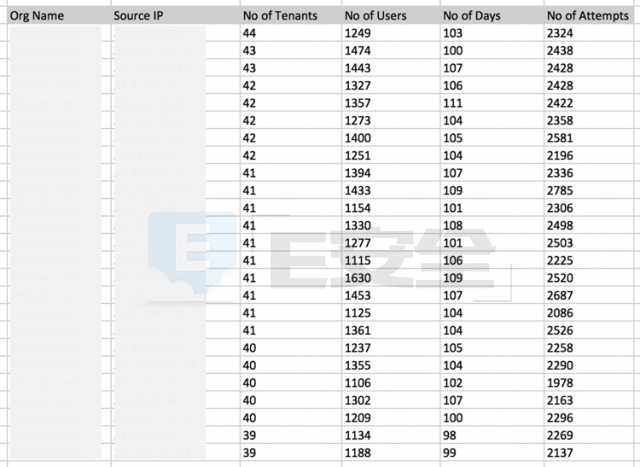Click the attempts cell with 1978
640x467 pixels.
point(589,383)
